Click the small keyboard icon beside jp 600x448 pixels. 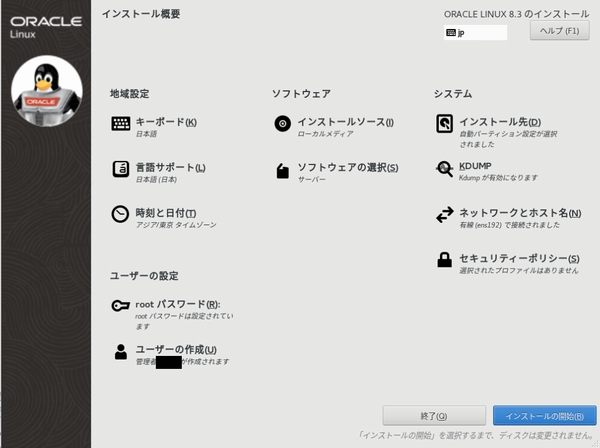[x=451, y=33]
